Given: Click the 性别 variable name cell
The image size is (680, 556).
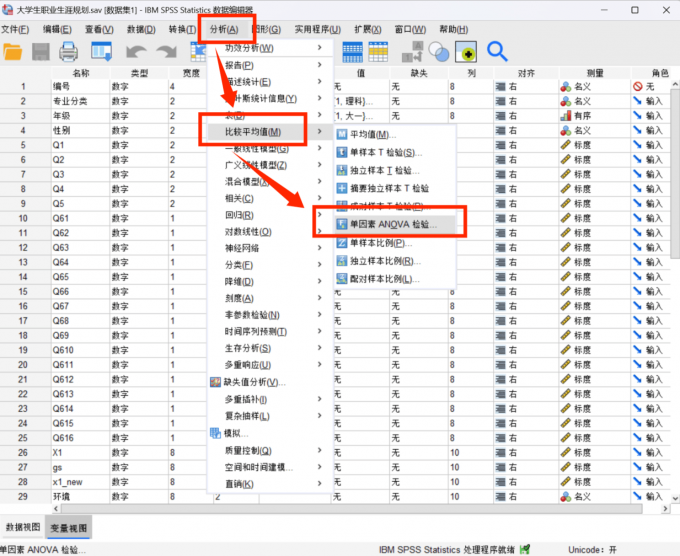Looking at the screenshot, I should point(81,130).
